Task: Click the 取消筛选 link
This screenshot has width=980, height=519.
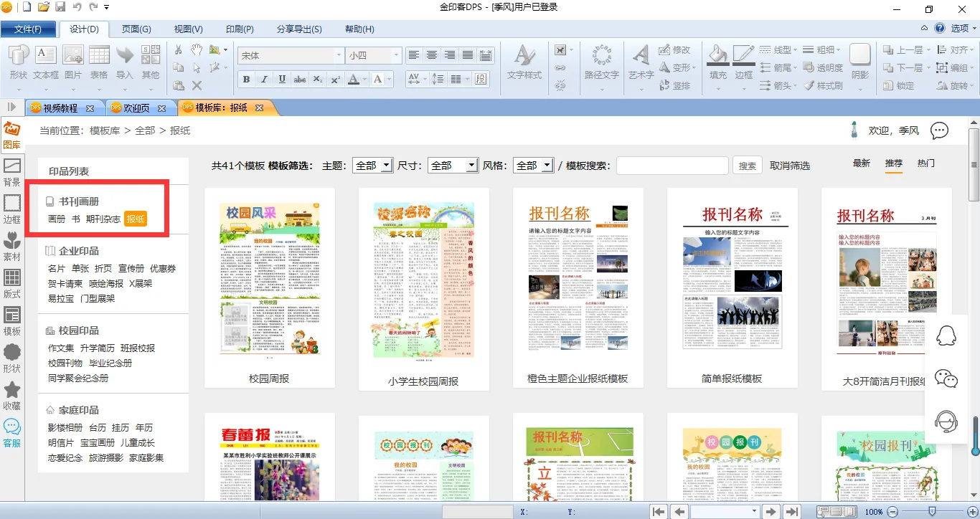Action: pyautogui.click(x=790, y=166)
